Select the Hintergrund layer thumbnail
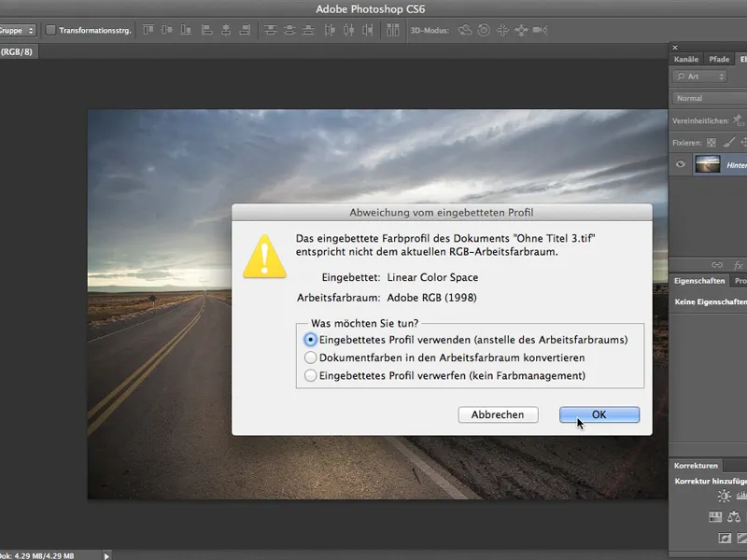747x560 pixels. click(x=708, y=164)
